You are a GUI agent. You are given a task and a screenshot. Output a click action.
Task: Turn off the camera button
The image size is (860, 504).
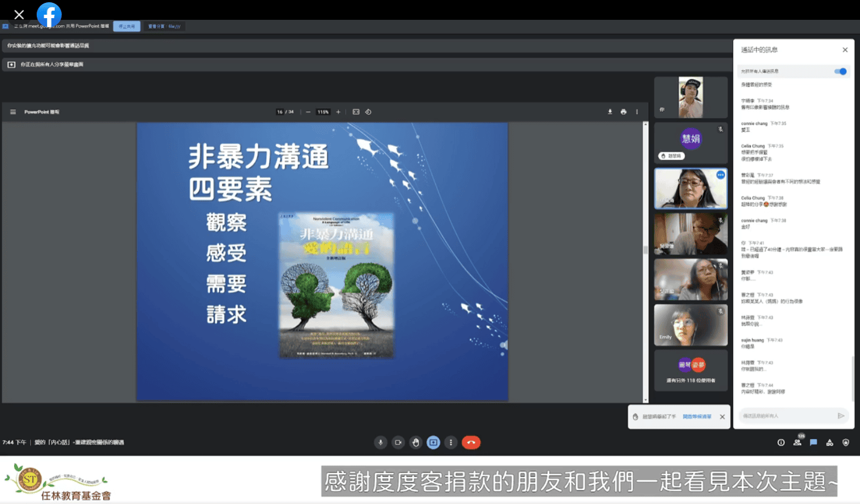pyautogui.click(x=398, y=442)
